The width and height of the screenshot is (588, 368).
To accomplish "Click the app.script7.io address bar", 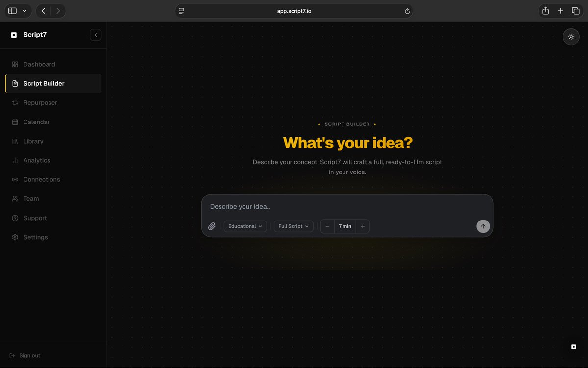I will click(294, 11).
